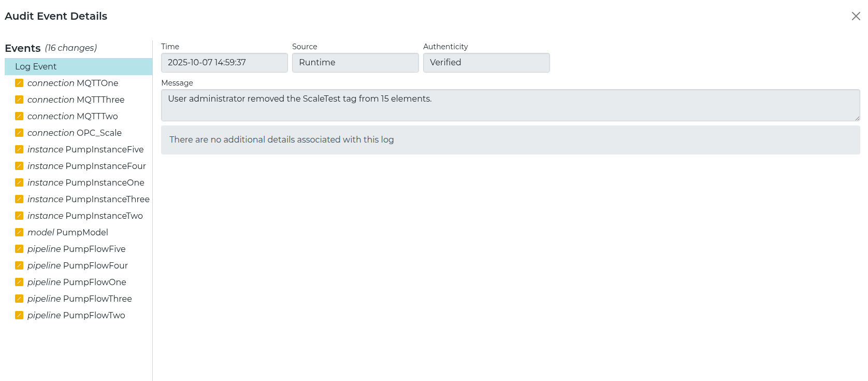This screenshot has width=868, height=381.
Task: Click the Time field showing 2025-10-07
Action: (224, 63)
